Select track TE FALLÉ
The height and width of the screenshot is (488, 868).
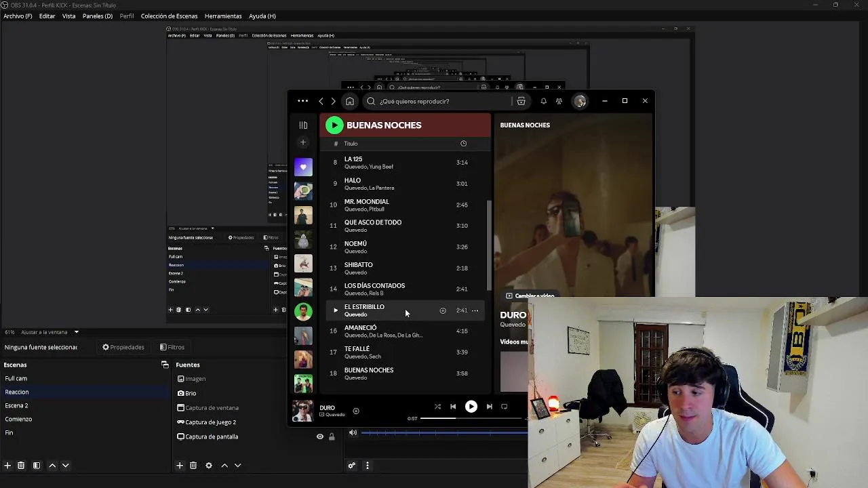pos(405,352)
